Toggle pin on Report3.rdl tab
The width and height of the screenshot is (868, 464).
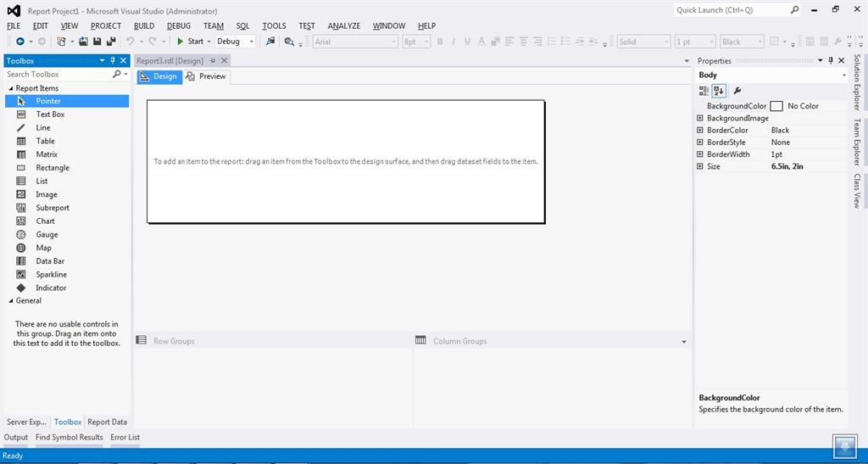[213, 61]
